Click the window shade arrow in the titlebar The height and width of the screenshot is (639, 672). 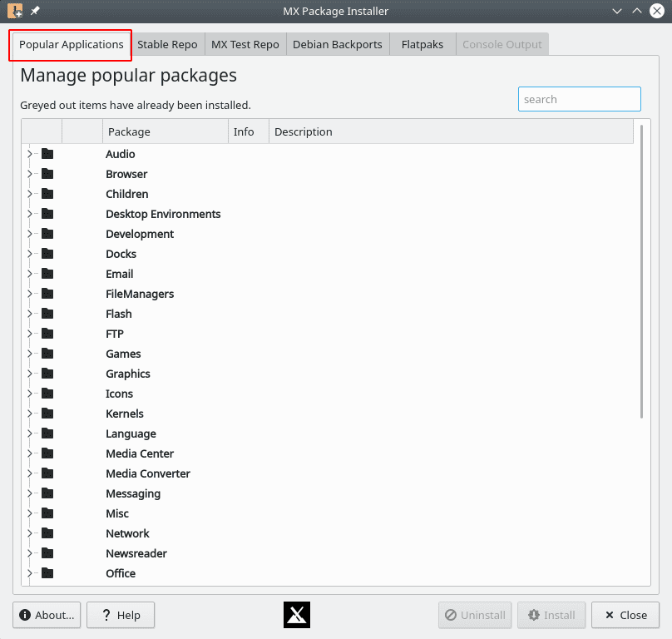(616, 11)
